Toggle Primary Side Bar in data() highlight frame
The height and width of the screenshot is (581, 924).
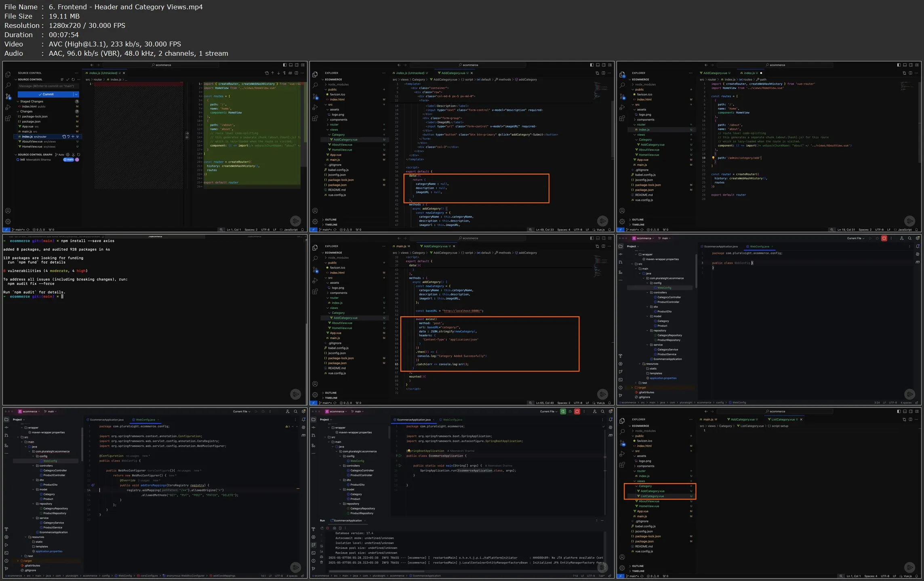[592, 65]
